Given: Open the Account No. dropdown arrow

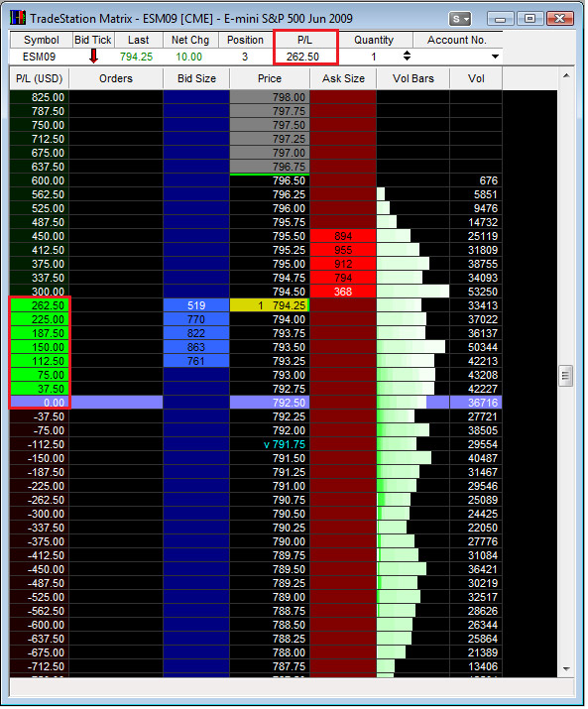Looking at the screenshot, I should [495, 57].
